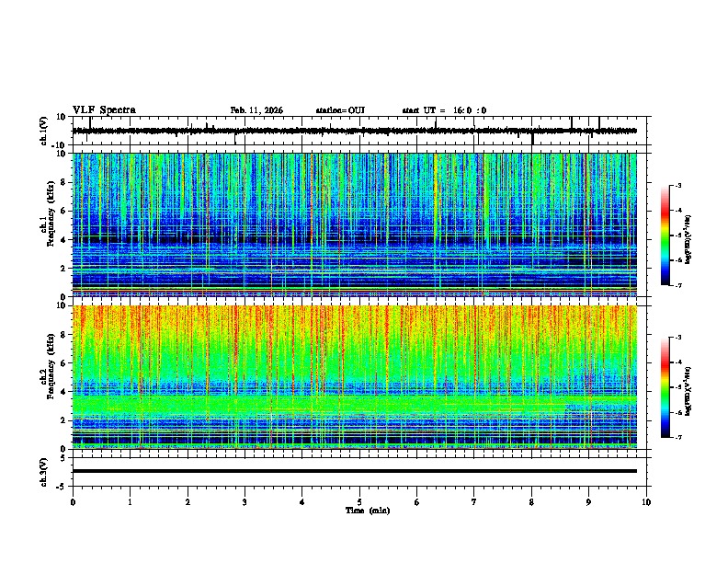Click the "1" tick label on the Time axis
Screen dimensions: 728x563
pos(130,502)
